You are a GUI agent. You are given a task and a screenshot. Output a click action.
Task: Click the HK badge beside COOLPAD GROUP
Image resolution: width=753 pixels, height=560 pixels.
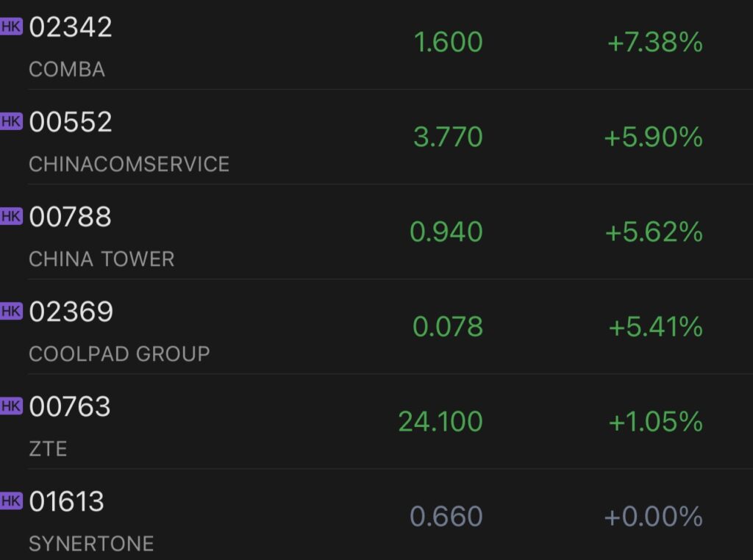(x=13, y=311)
